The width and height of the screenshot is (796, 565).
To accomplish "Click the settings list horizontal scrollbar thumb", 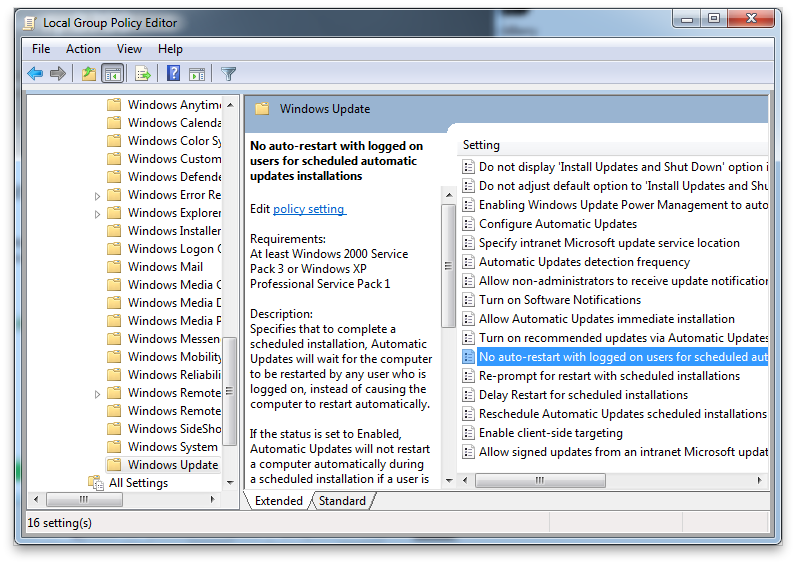I will [540, 480].
